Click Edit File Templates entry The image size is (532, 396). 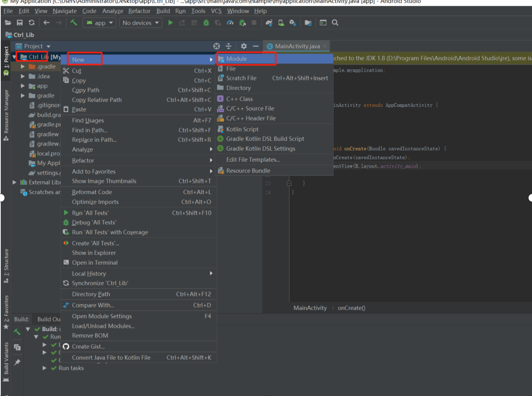click(275, 159)
